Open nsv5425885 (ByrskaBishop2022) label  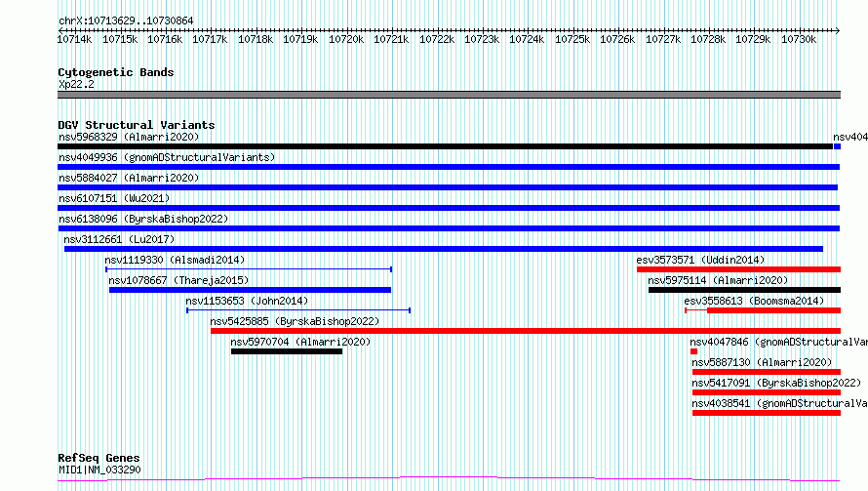point(295,321)
